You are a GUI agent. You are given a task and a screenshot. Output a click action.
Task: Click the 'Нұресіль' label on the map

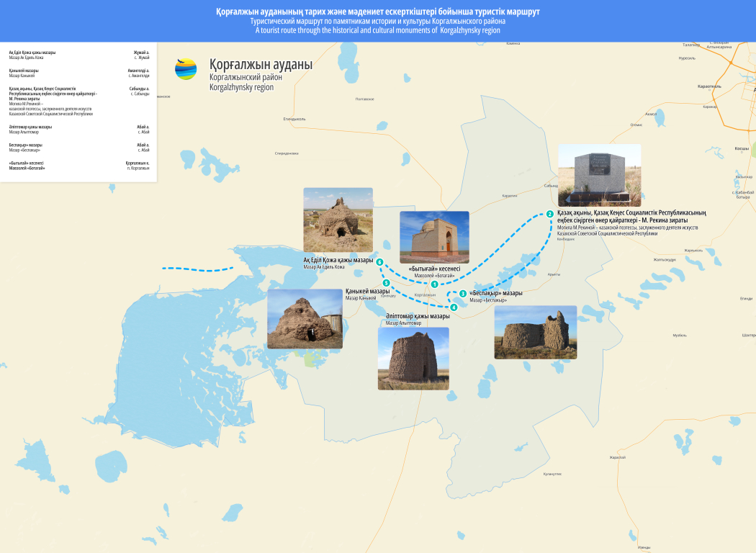[687, 58]
